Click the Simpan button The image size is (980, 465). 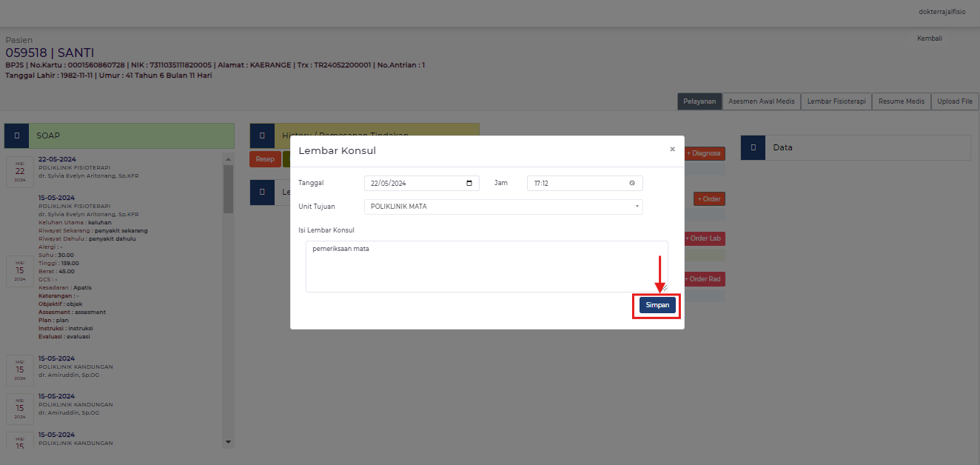[657, 305]
